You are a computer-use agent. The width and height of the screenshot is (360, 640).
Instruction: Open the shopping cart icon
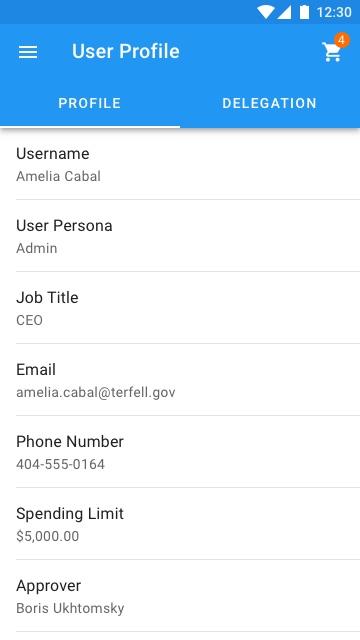(x=332, y=52)
